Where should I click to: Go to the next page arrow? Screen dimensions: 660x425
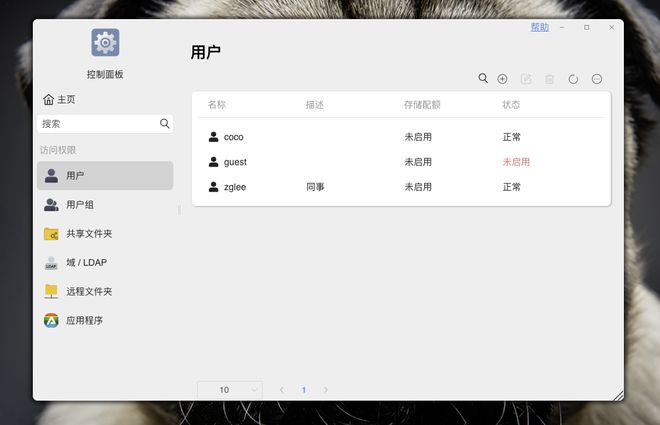(325, 390)
